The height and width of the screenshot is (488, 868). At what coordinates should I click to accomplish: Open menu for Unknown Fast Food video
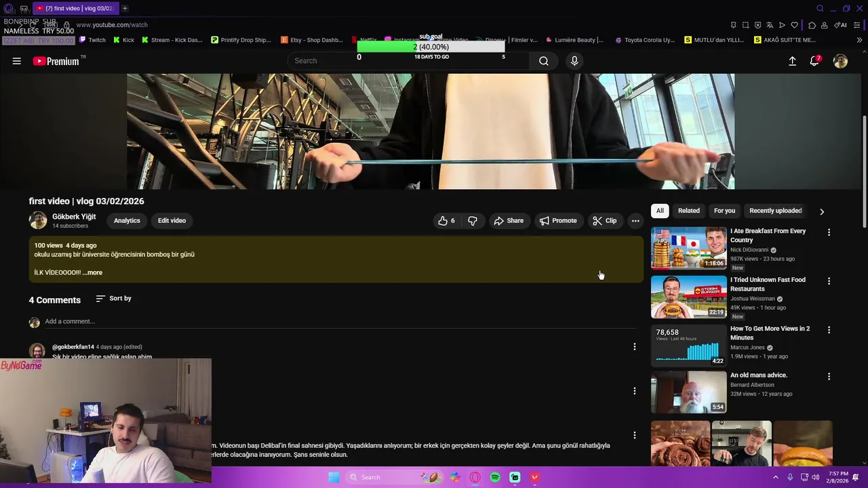coord(829,281)
